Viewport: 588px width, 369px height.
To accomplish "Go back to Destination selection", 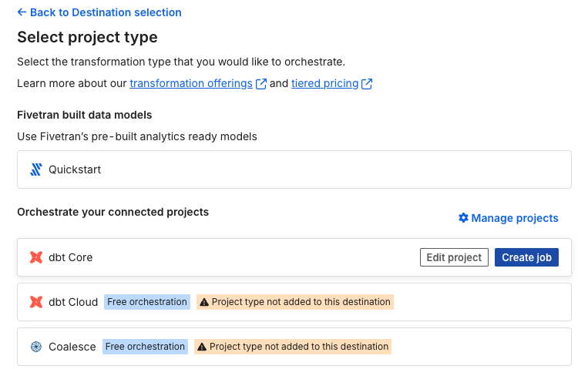I will click(106, 12).
